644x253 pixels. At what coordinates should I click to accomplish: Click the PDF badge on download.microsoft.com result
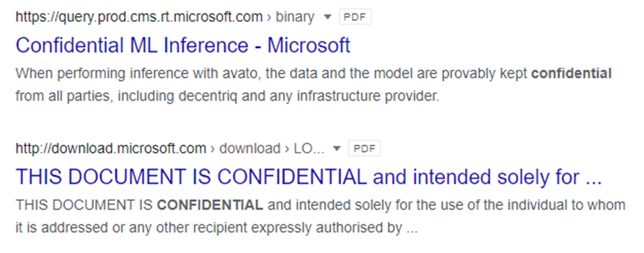pos(364,148)
